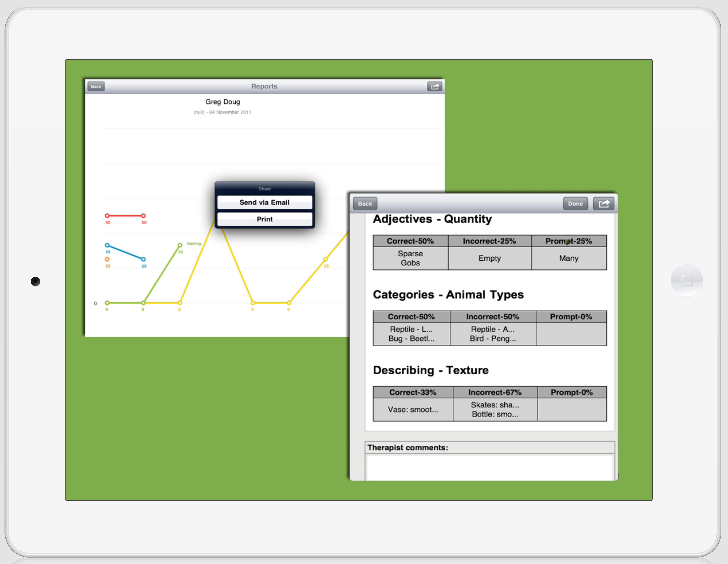The height and width of the screenshot is (564, 728).
Task: Tap the Done button
Action: tap(575, 204)
